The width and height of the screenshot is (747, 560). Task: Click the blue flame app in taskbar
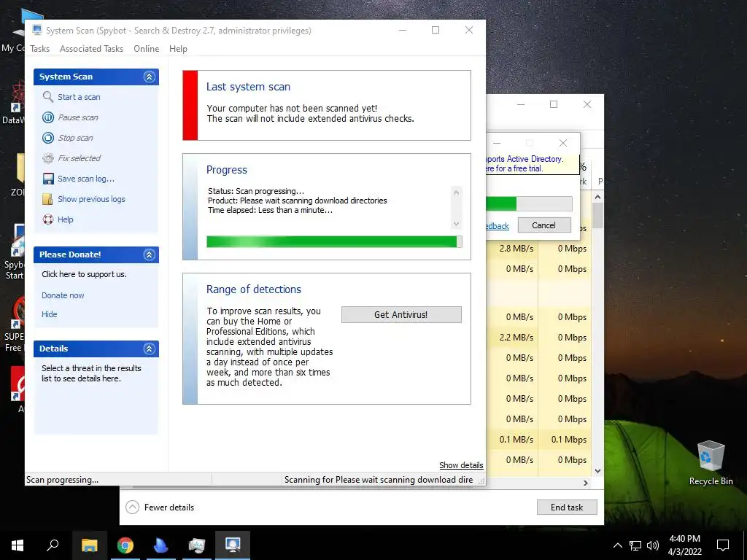click(161, 545)
